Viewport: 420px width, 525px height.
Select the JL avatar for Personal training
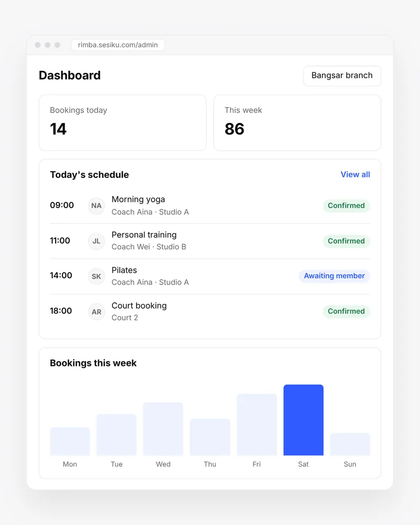pos(97,241)
